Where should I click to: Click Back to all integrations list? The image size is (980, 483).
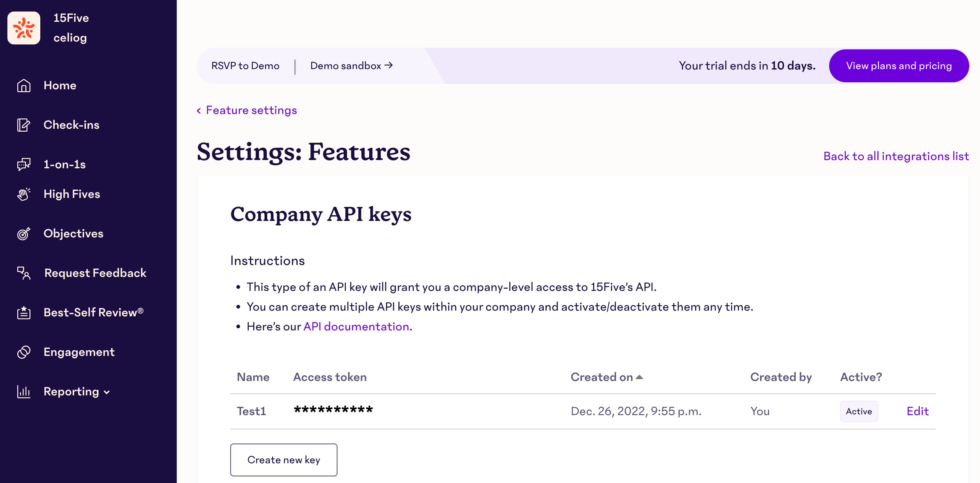pyautogui.click(x=896, y=156)
